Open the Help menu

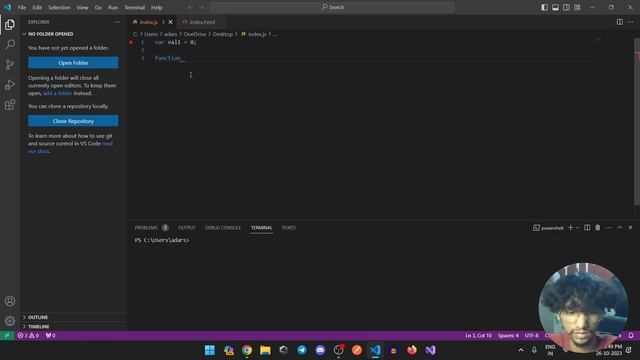157,7
